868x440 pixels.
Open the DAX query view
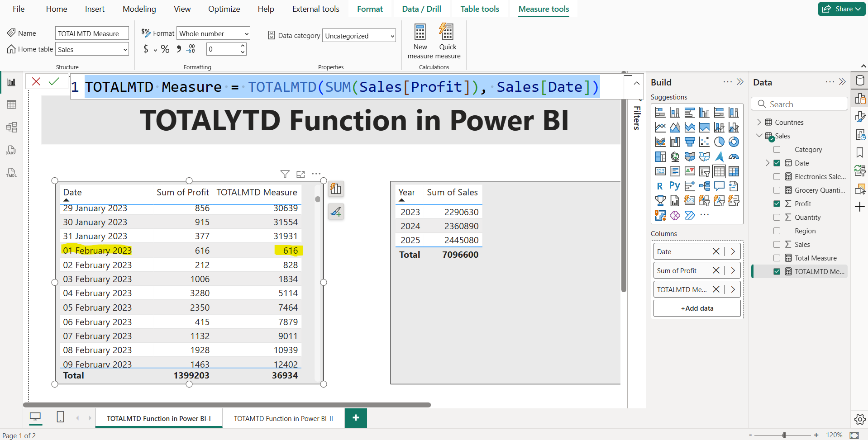11,150
